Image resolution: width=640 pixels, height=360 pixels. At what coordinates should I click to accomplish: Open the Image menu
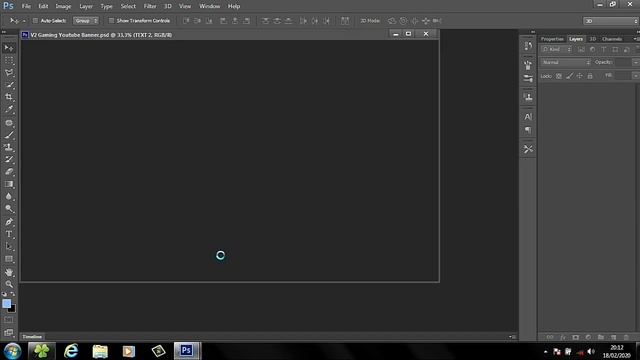point(63,6)
